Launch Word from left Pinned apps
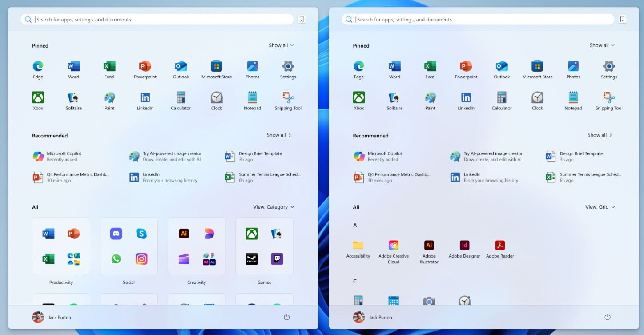The height and width of the screenshot is (335, 644). click(x=73, y=69)
